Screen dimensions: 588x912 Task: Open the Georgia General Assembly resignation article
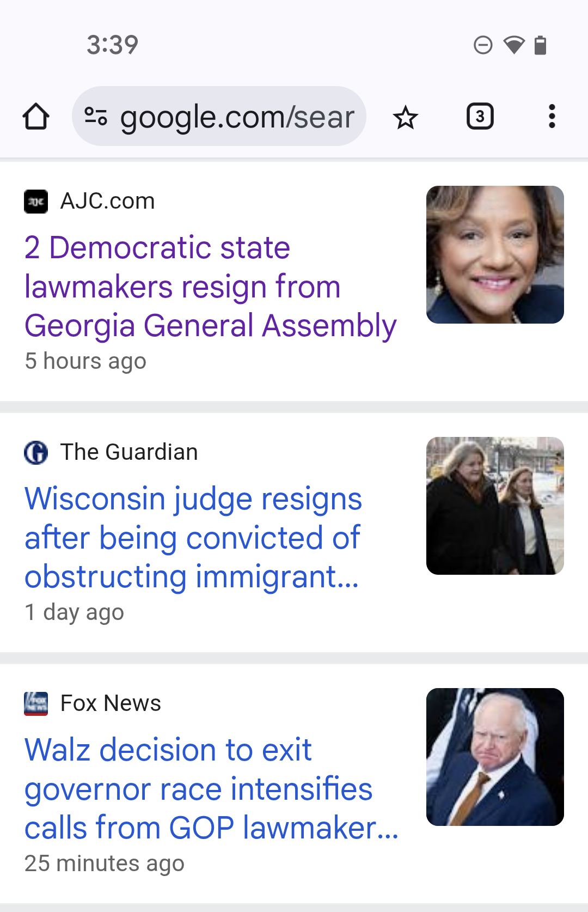[210, 287]
